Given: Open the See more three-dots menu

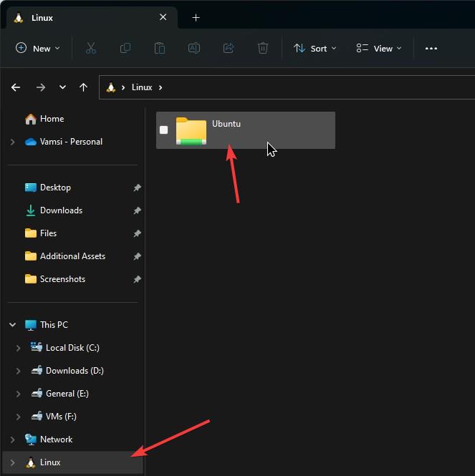Looking at the screenshot, I should (x=431, y=48).
